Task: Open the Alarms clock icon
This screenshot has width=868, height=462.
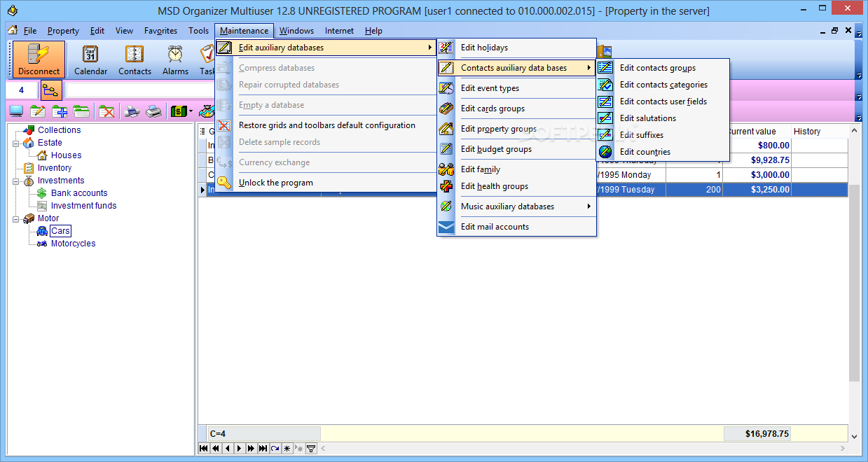Action: pos(175,59)
